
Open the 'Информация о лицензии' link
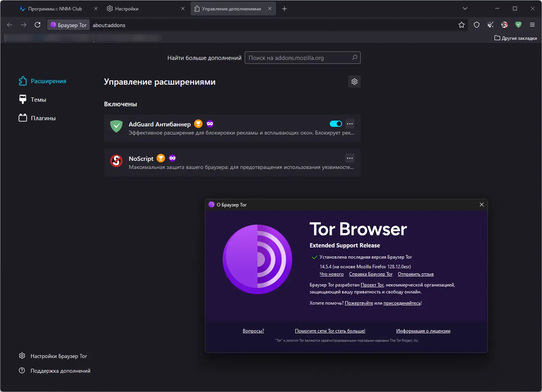pos(423,331)
